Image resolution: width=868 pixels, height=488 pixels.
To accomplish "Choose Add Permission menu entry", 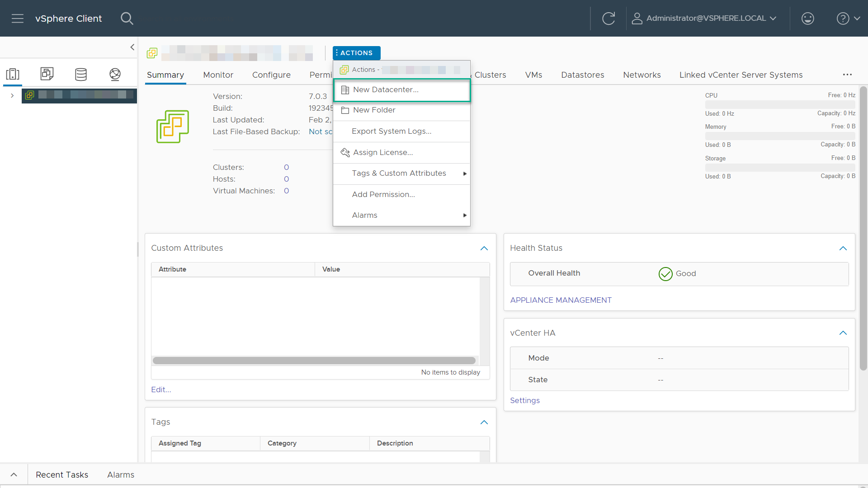I will tap(402, 195).
